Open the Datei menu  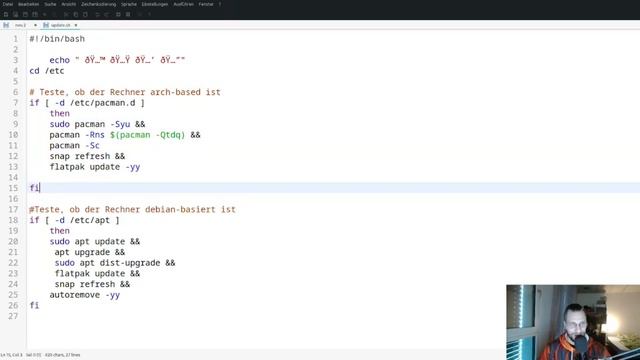coord(8,4)
